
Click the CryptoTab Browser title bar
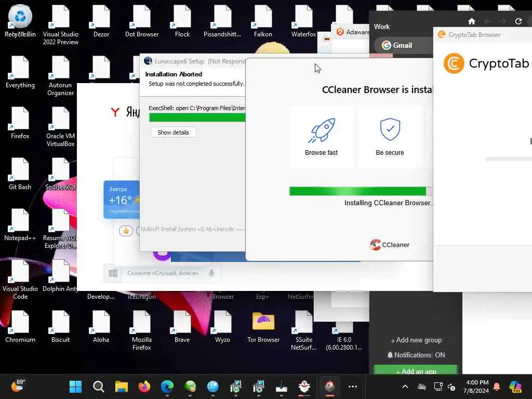click(x=483, y=35)
